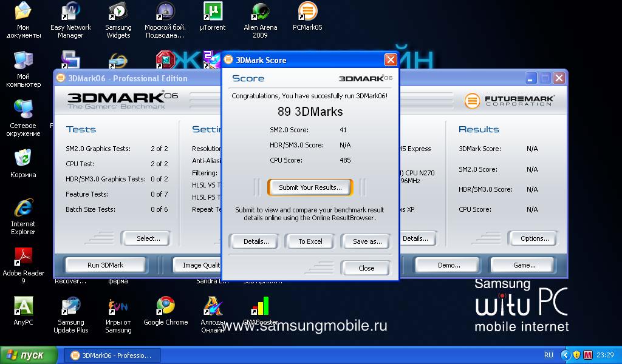The image size is (622, 364).
Task: Click the CPU Score value "485"
Action: [345, 160]
